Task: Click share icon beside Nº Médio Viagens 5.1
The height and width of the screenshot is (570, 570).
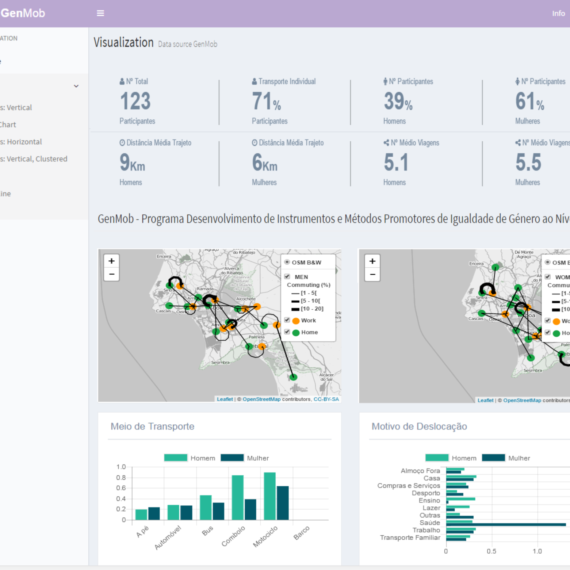Action: [386, 143]
